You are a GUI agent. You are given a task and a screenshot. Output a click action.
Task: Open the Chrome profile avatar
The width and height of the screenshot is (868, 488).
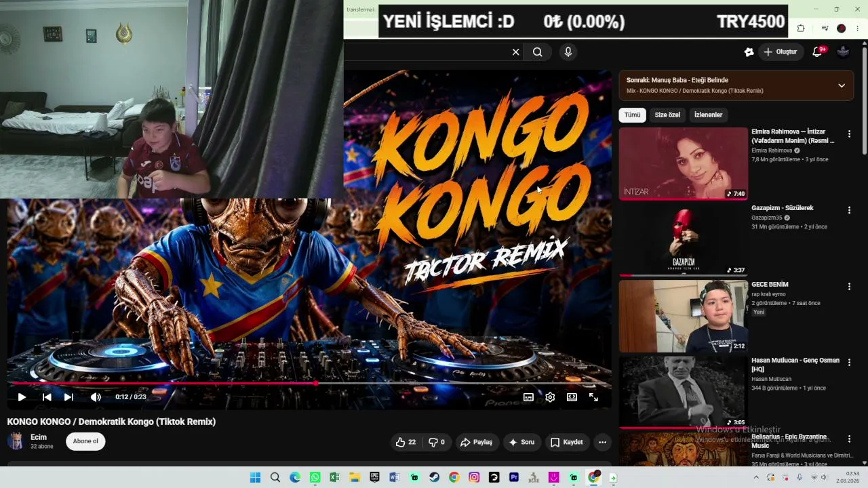pyautogui.click(x=842, y=28)
